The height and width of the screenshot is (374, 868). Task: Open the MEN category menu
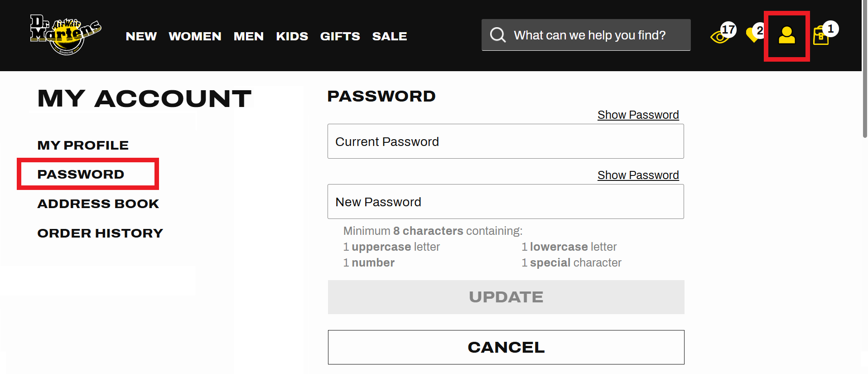[248, 36]
